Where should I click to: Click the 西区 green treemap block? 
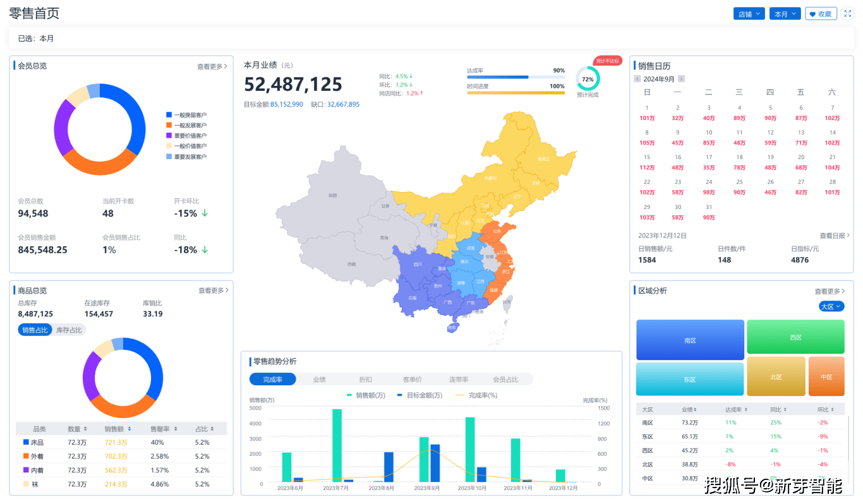tap(796, 337)
